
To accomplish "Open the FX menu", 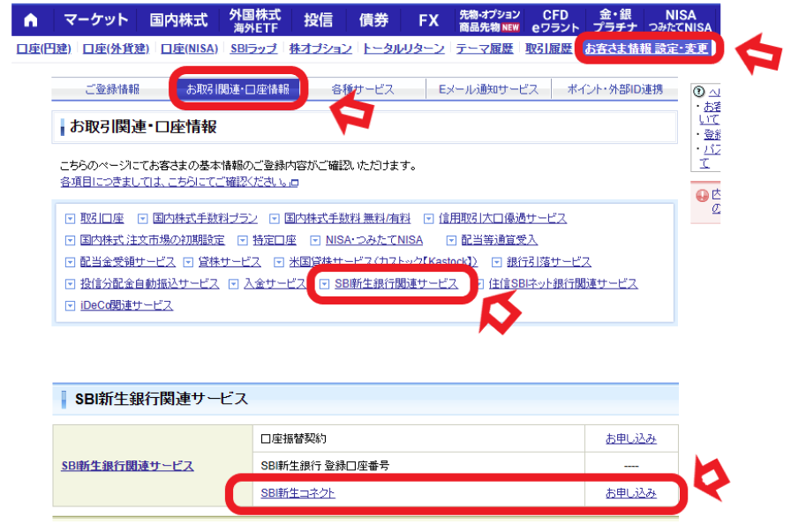I will pyautogui.click(x=429, y=20).
